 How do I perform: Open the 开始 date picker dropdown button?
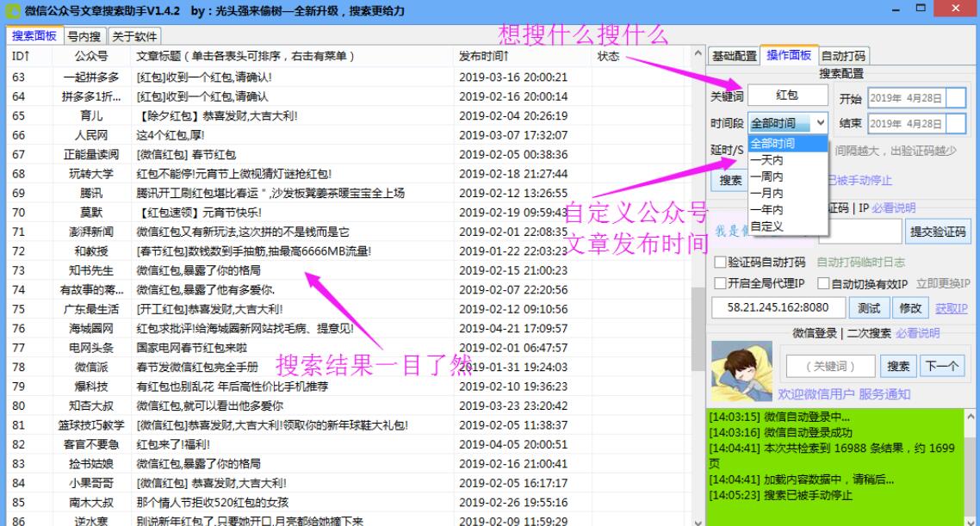tap(956, 98)
